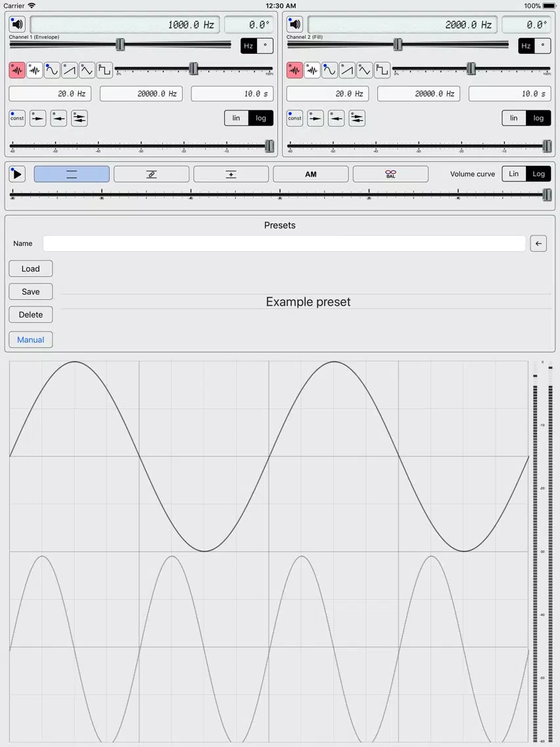Adjust Channel 1 frequency slider
This screenshot has height=747, width=560.
(120, 45)
